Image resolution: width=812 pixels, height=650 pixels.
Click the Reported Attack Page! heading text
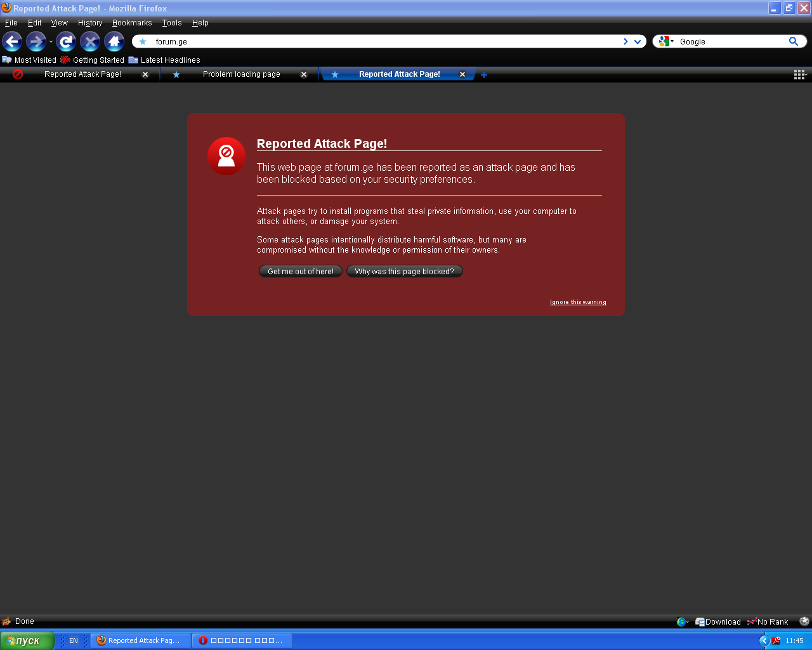coord(322,143)
